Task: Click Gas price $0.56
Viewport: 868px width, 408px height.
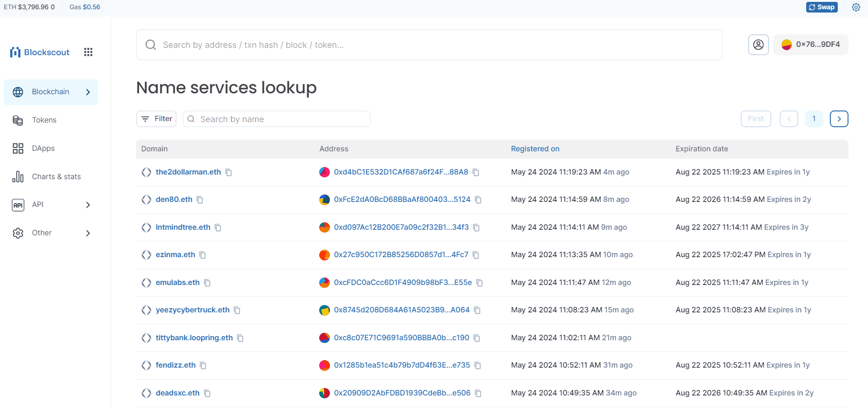Action: tap(85, 7)
